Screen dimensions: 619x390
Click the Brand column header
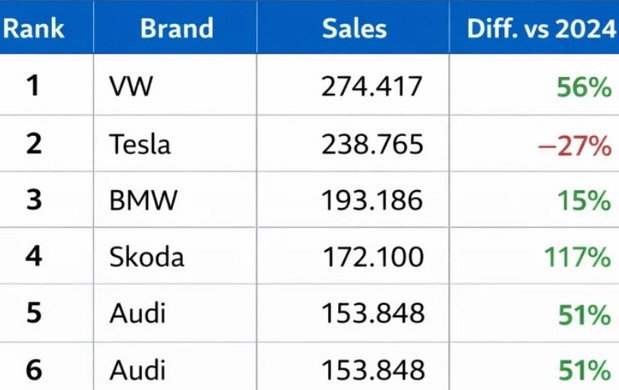point(177,28)
